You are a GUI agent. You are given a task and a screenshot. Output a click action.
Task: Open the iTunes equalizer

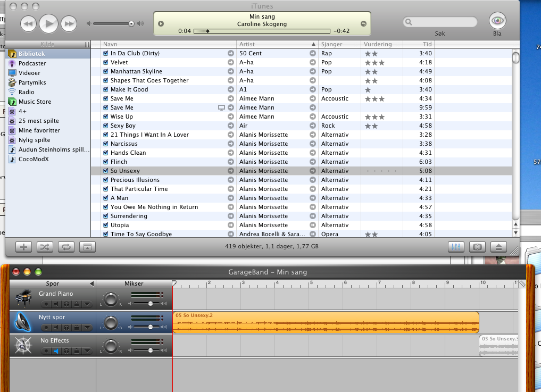pyautogui.click(x=456, y=247)
